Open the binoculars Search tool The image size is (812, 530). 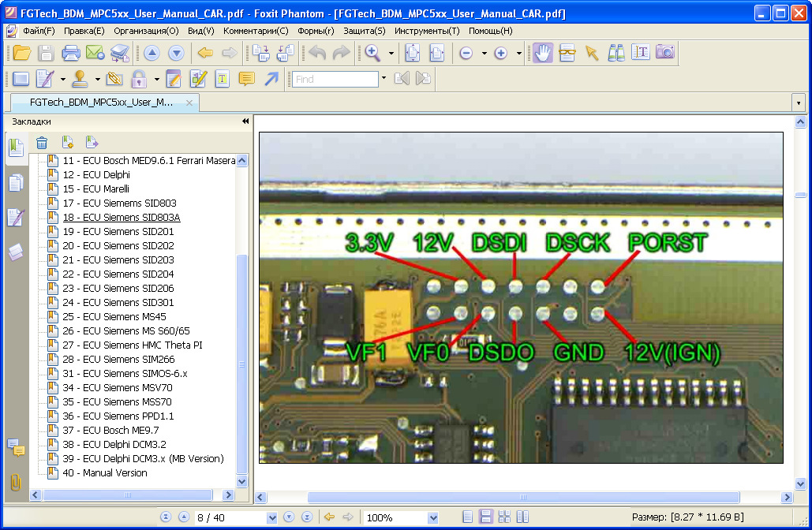tap(616, 53)
